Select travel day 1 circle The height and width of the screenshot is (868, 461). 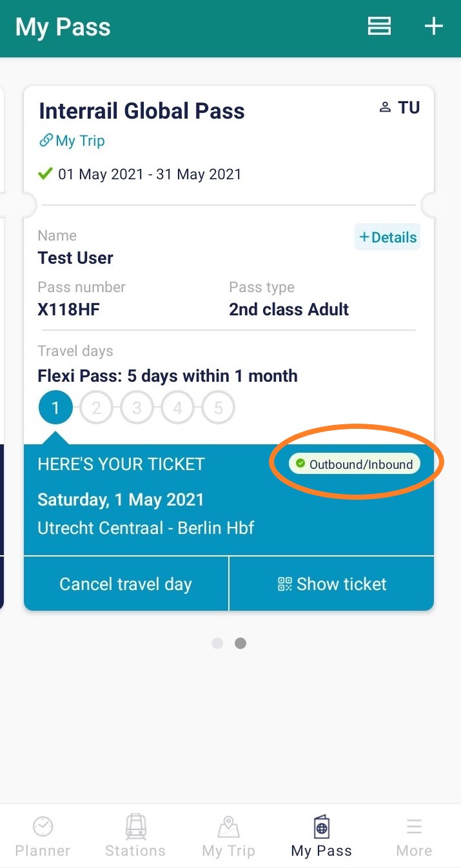click(x=55, y=408)
